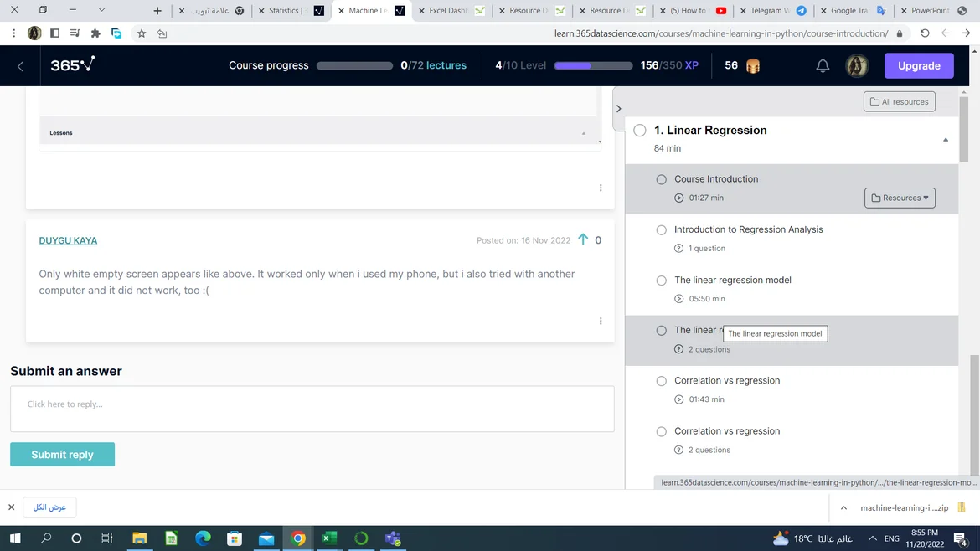Open Excel from the Windows taskbar
The width and height of the screenshot is (980, 551).
point(329,538)
